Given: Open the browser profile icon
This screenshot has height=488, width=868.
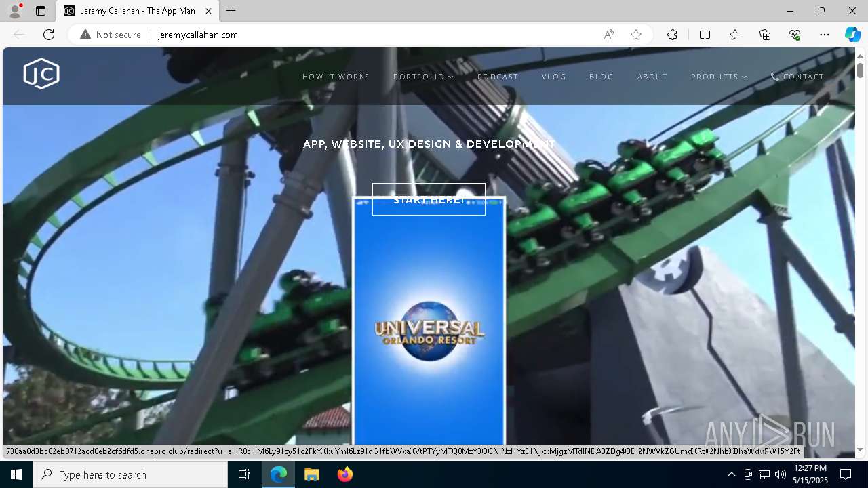Looking at the screenshot, I should [x=14, y=11].
